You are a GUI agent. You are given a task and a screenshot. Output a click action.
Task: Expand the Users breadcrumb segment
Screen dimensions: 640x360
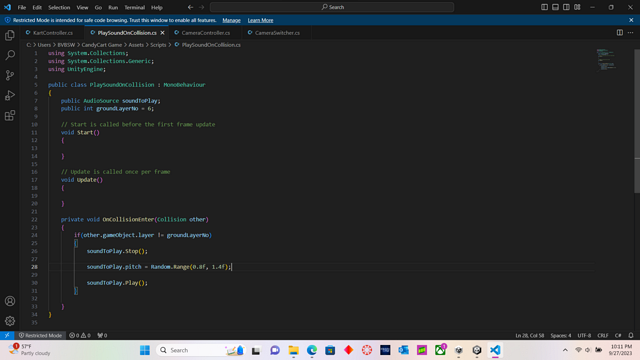coord(44,45)
